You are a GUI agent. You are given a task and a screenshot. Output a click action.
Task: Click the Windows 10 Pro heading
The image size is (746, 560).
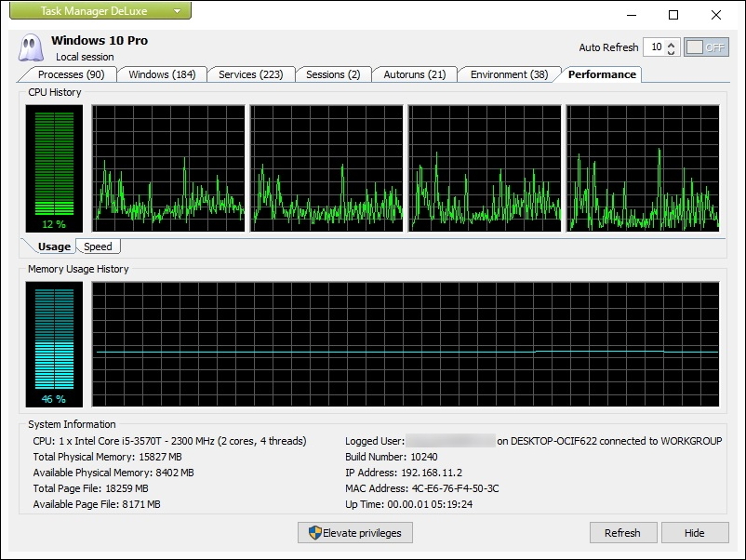click(100, 40)
